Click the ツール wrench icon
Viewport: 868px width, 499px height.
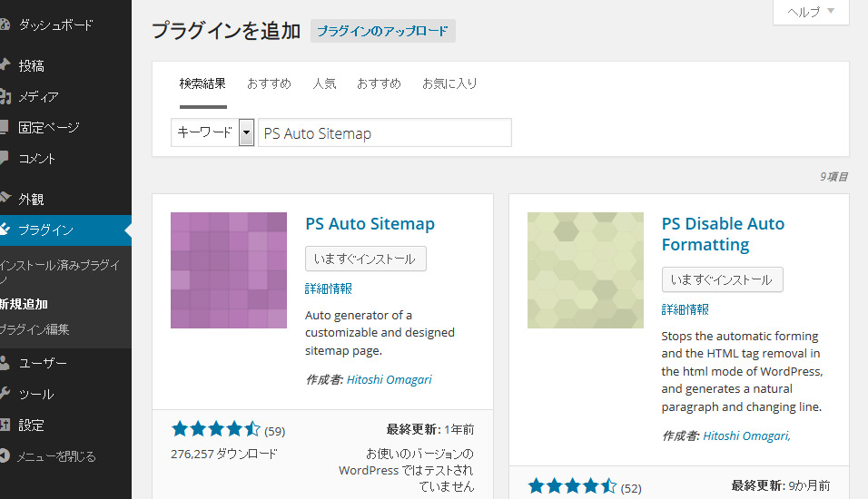(x=5, y=394)
